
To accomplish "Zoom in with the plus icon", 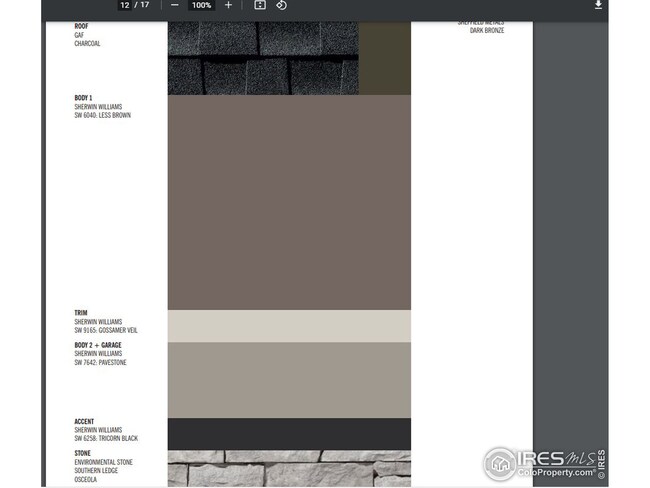I will click(228, 5).
